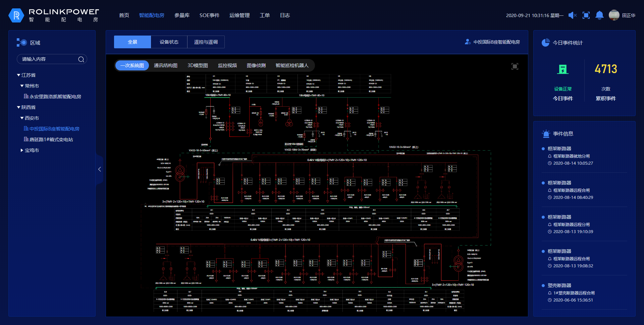
Task: Select the 遥控与遥调 tab
Action: coord(206,42)
